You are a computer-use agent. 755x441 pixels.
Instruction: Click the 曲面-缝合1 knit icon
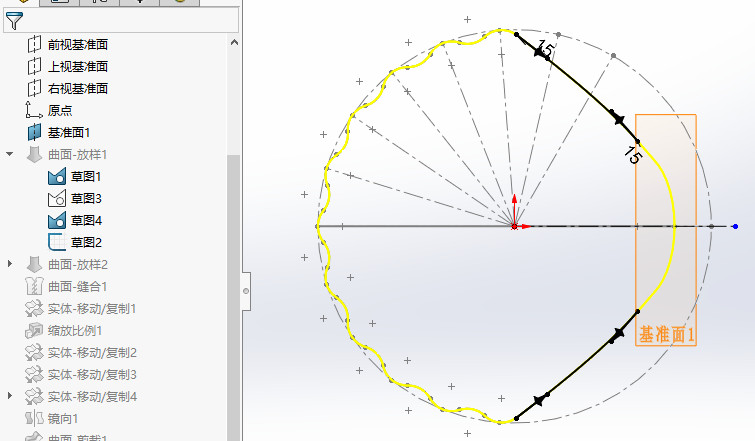(x=34, y=286)
